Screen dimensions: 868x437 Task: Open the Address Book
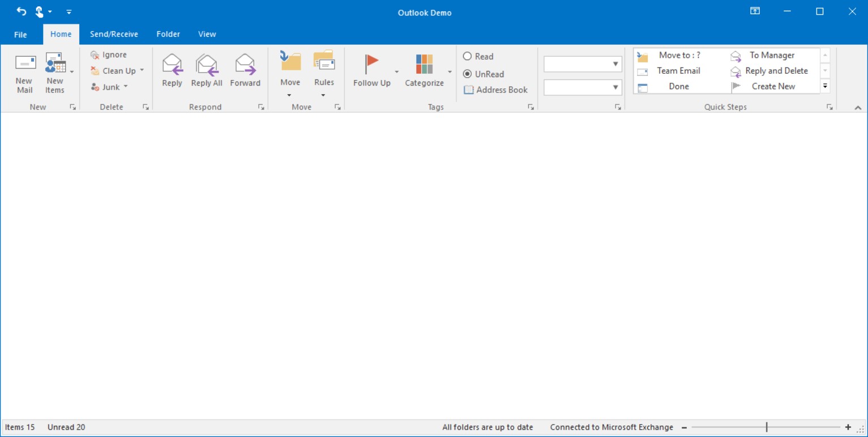pyautogui.click(x=496, y=90)
